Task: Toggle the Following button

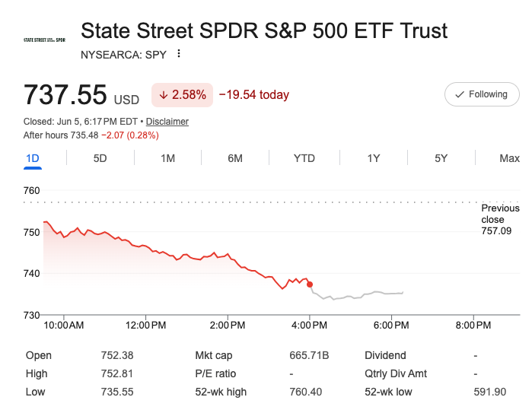Action: (x=482, y=94)
